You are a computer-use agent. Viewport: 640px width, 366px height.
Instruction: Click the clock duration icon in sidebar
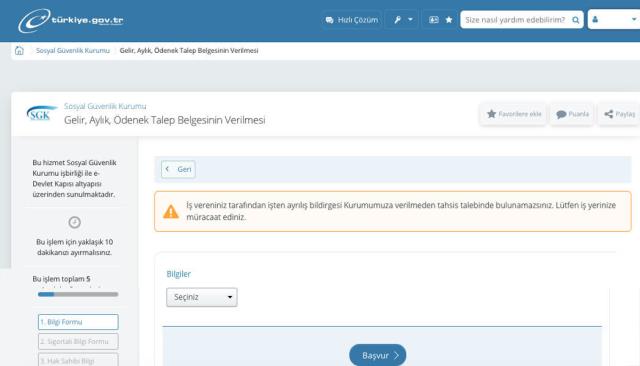point(74,222)
